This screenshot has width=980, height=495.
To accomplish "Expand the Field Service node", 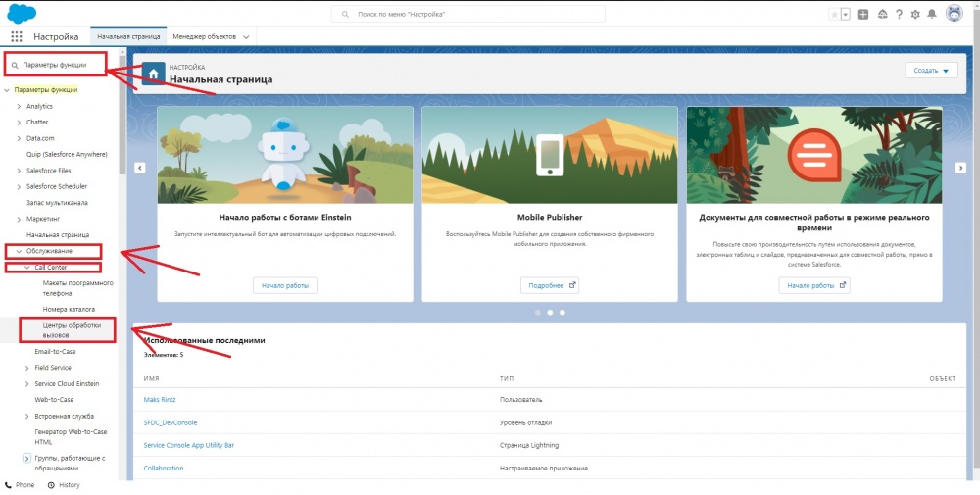I will (26, 368).
